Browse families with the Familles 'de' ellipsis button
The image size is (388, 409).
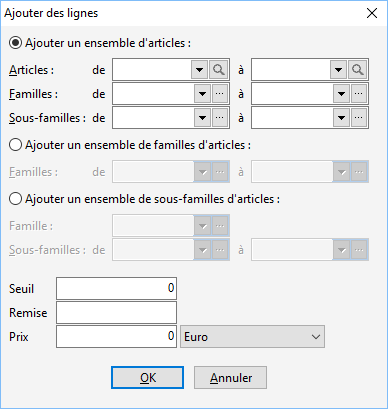[x=220, y=94]
